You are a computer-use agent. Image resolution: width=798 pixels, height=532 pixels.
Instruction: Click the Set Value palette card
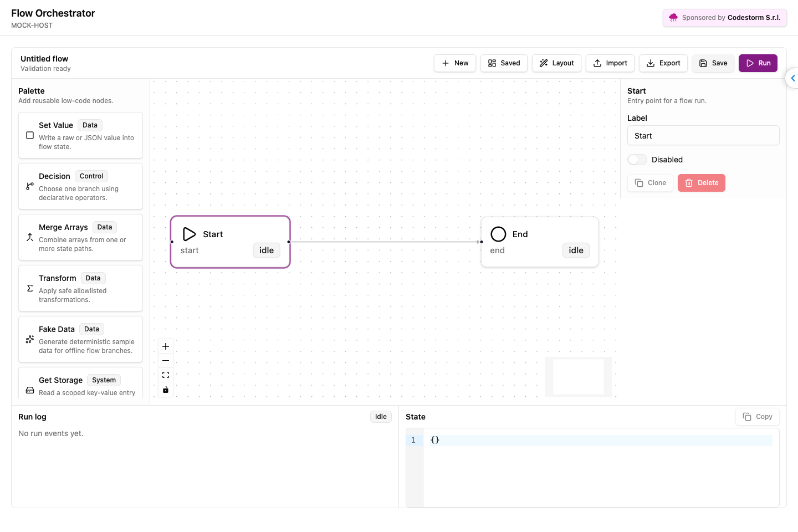coord(80,135)
